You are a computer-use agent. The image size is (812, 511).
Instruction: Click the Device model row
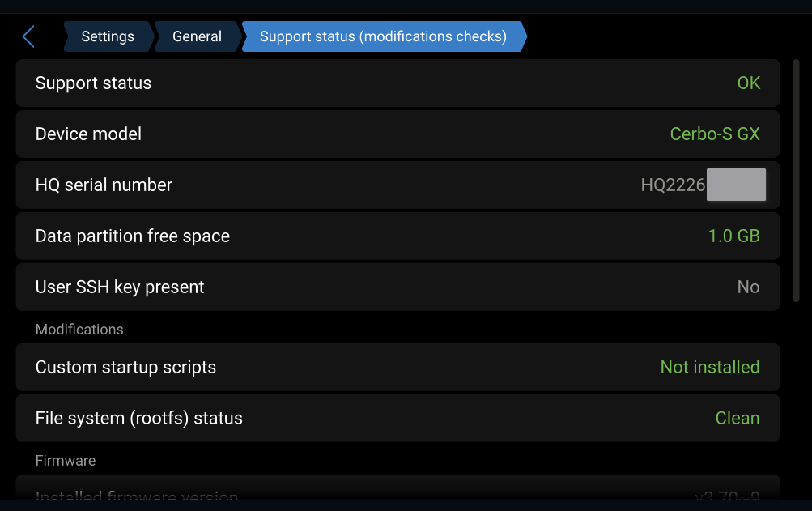pos(397,134)
